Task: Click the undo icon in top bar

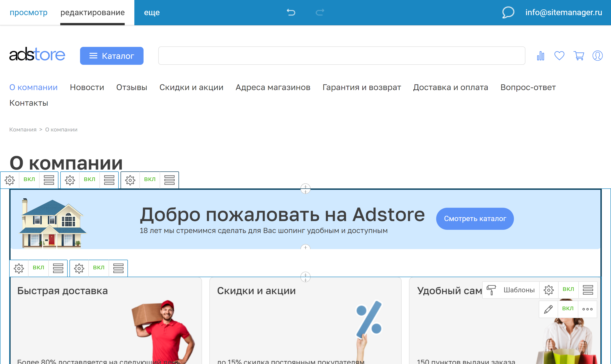Action: tap(291, 12)
